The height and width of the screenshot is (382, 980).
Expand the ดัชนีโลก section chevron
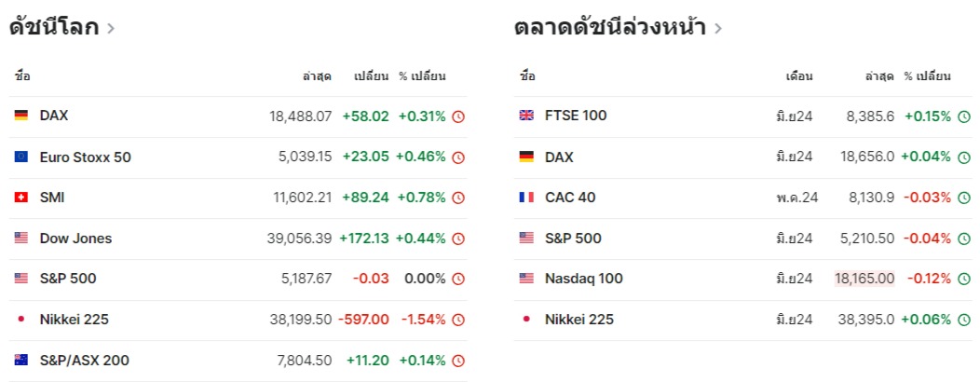[x=111, y=28]
